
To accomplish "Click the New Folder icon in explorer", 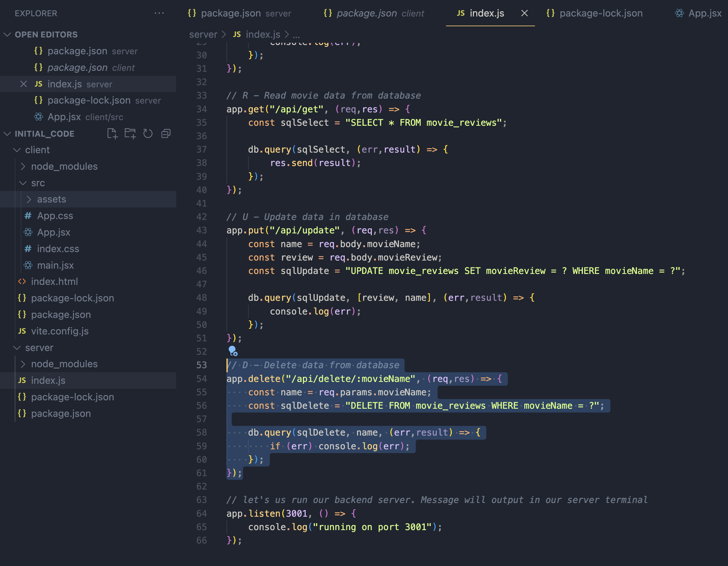I will click(x=130, y=134).
